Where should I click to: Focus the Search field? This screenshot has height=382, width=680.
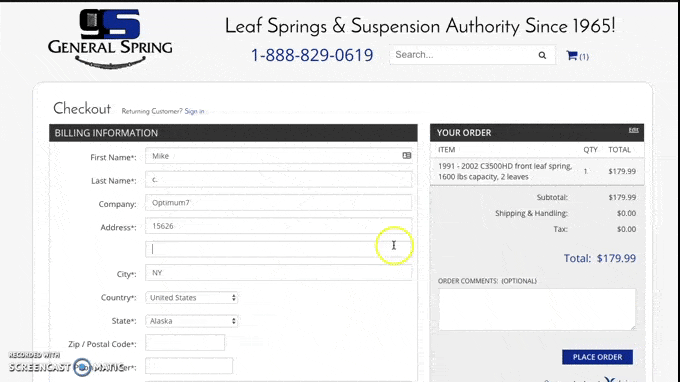[x=464, y=55]
